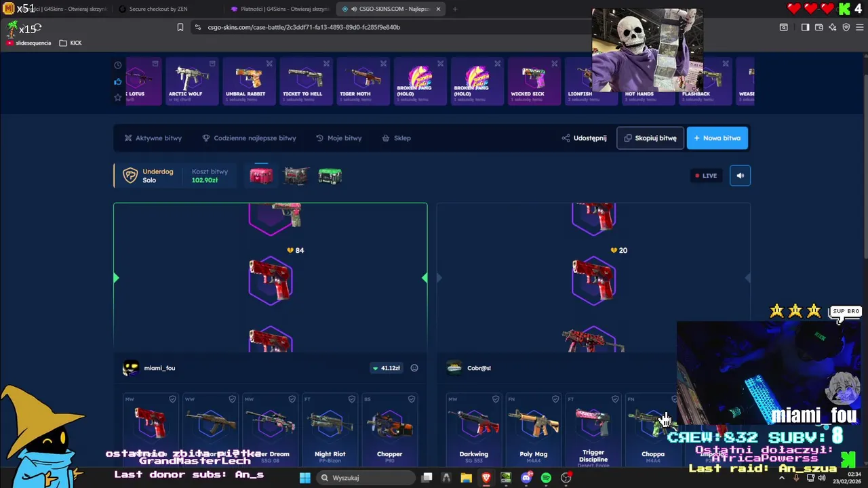Click the Chopper P90 item card
The height and width of the screenshot is (488, 868).
(x=390, y=430)
